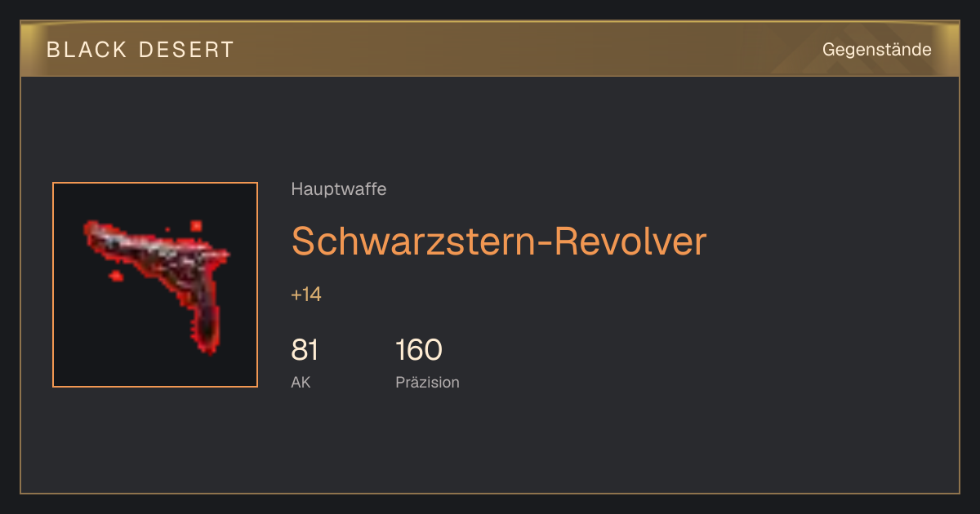Click the empty space right of the item name
Image resolution: width=980 pixels, height=514 pixels.
825,241
